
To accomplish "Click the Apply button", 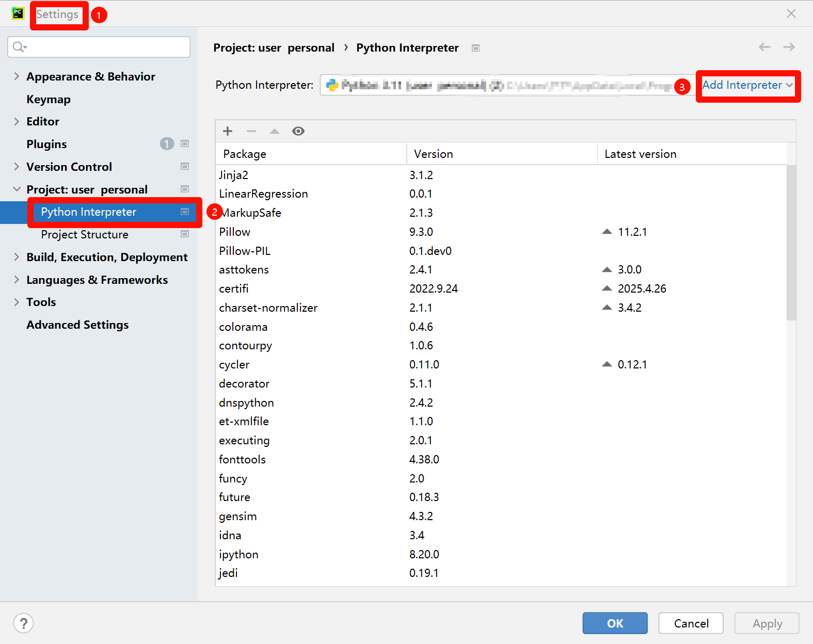I will coord(767,623).
